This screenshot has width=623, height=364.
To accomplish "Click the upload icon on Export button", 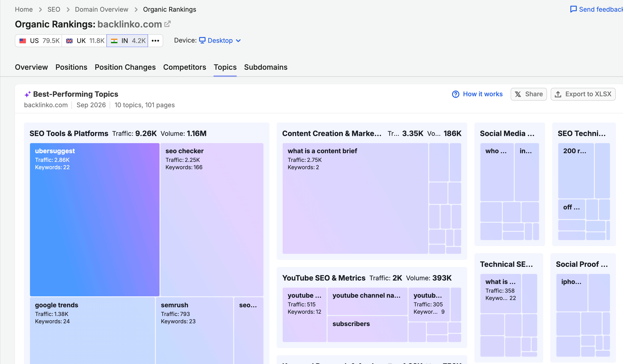I will coord(558,94).
